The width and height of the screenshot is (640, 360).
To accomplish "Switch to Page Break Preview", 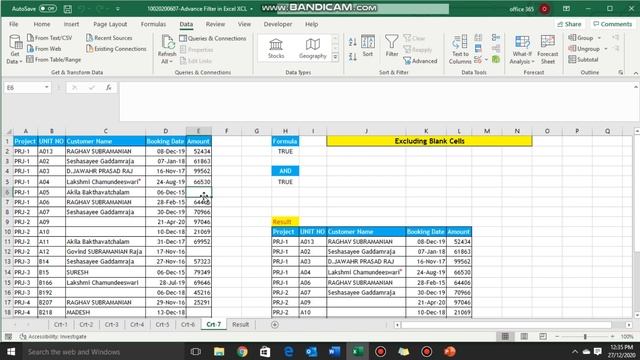I will [x=543, y=336].
